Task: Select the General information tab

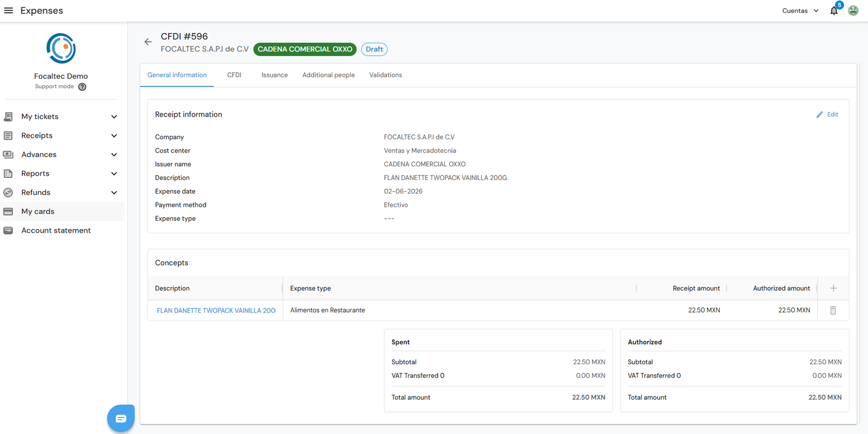Action: pyautogui.click(x=177, y=75)
